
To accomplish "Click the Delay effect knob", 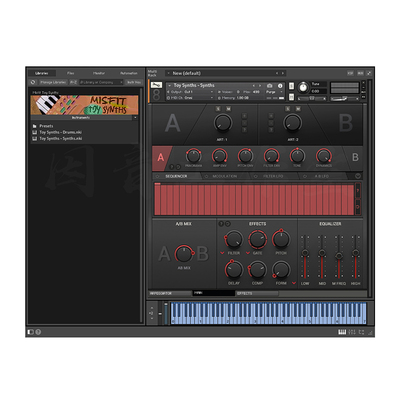I will (234, 270).
